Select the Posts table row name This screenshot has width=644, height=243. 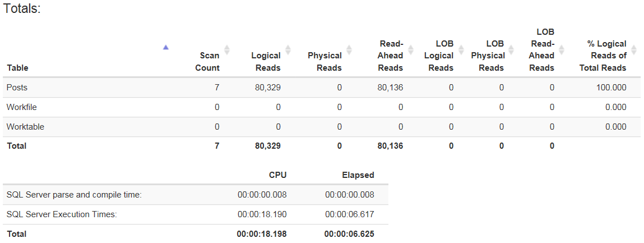17,88
